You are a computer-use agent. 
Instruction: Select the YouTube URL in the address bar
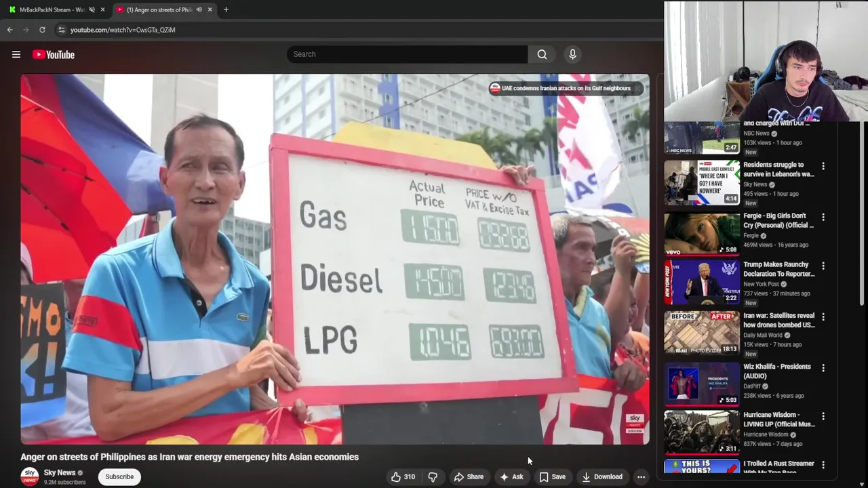click(123, 30)
